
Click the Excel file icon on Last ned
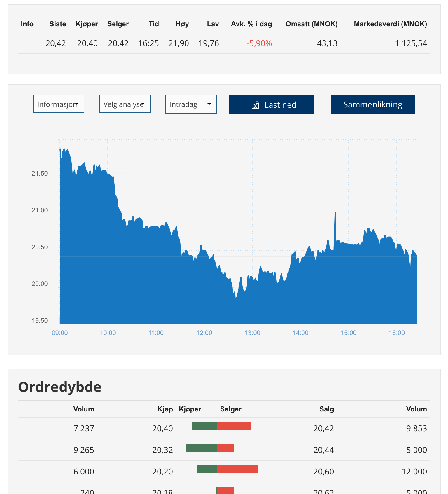click(255, 104)
